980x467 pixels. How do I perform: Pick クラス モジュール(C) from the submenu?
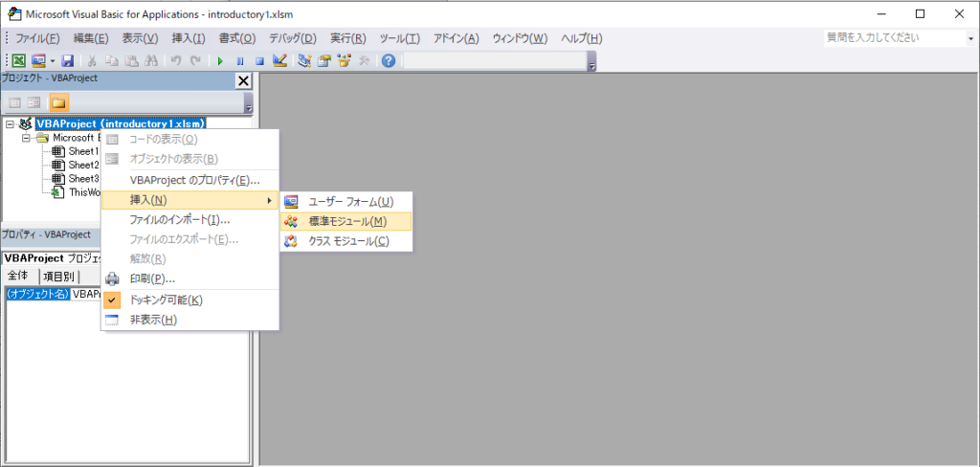pyautogui.click(x=348, y=241)
